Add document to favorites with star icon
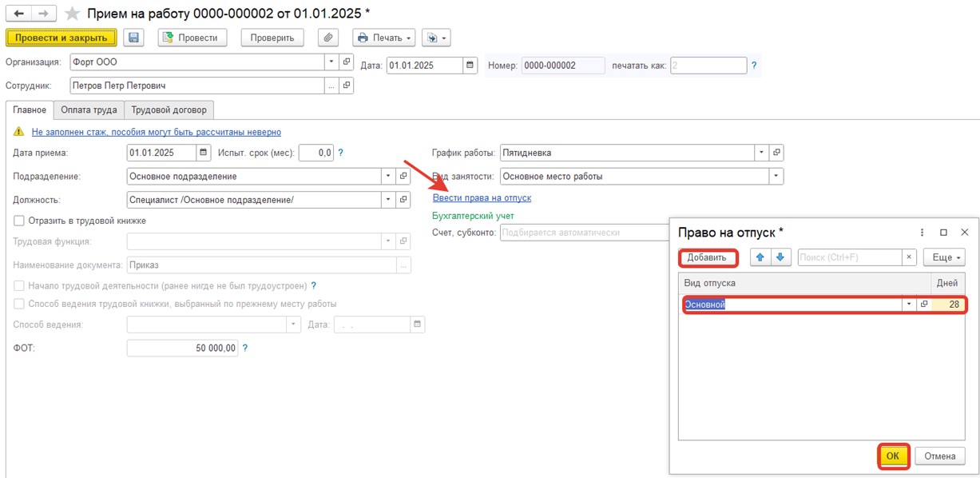The width and height of the screenshot is (980, 478). (x=72, y=14)
